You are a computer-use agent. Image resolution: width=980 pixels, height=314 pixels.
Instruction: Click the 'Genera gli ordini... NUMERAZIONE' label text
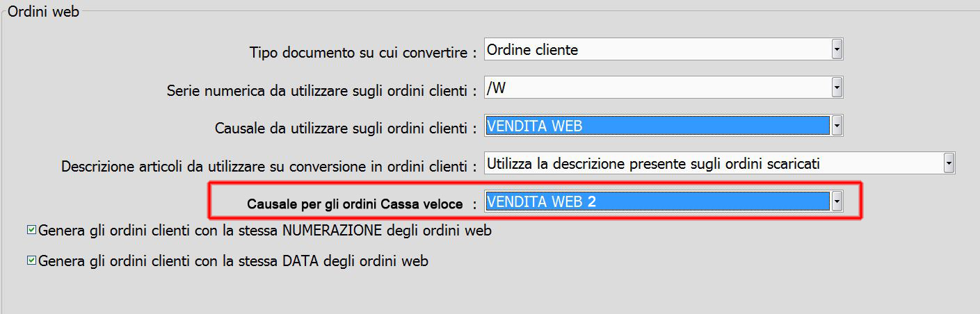tap(266, 231)
